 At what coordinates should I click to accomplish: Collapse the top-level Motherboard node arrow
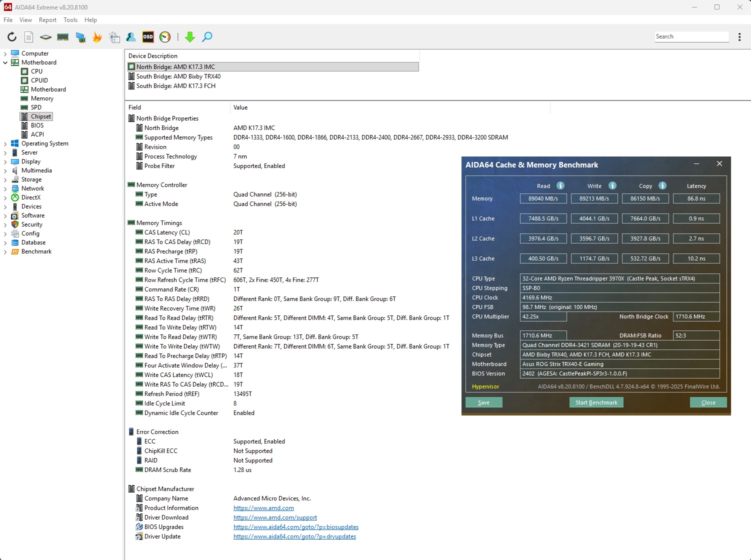(5, 62)
